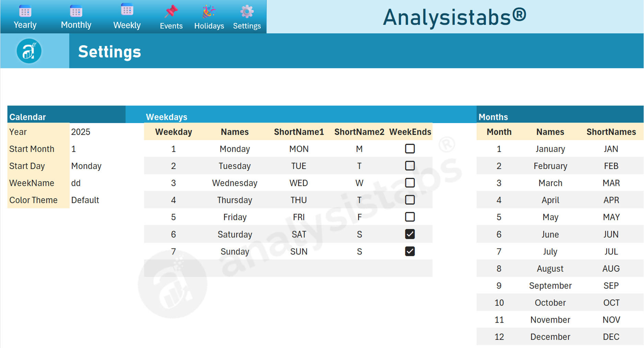Click the Months section header
The width and height of the screenshot is (644, 348).
(x=493, y=117)
